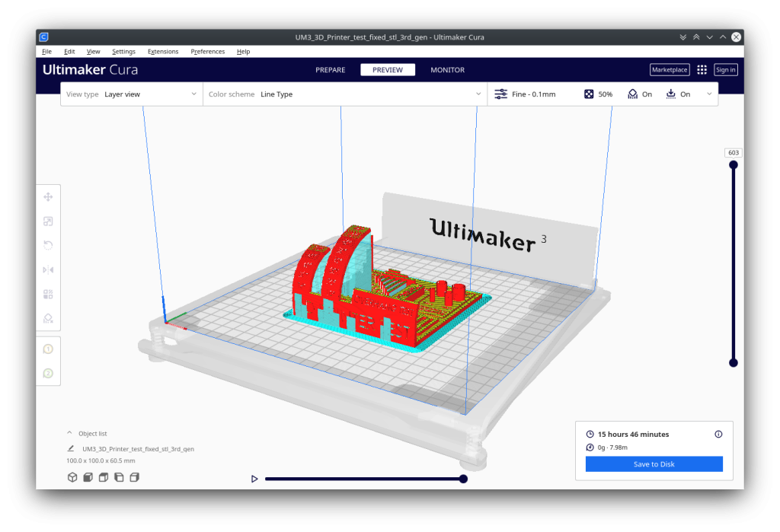780x532 pixels.
Task: Open the Preferences menu
Action: pos(207,52)
